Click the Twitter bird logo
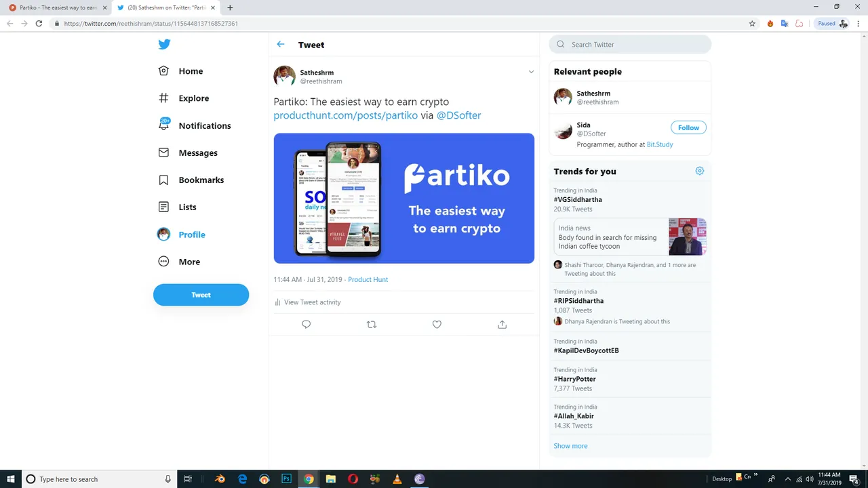The height and width of the screenshot is (488, 868). pyautogui.click(x=164, y=44)
